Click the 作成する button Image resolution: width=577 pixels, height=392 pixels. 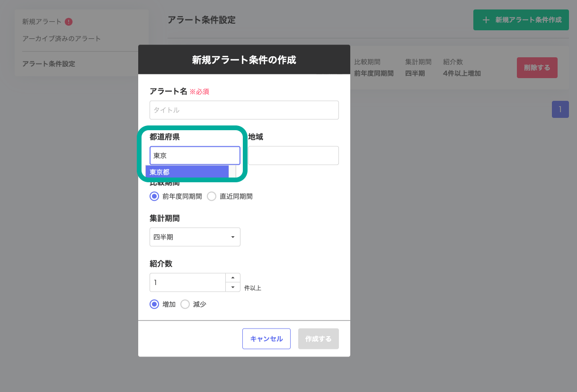pos(319,339)
